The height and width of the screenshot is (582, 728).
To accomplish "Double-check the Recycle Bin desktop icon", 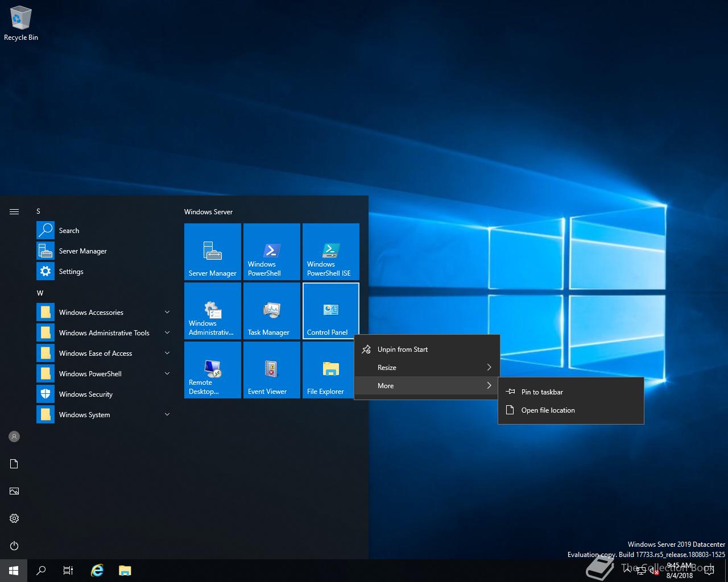I will tap(21, 24).
